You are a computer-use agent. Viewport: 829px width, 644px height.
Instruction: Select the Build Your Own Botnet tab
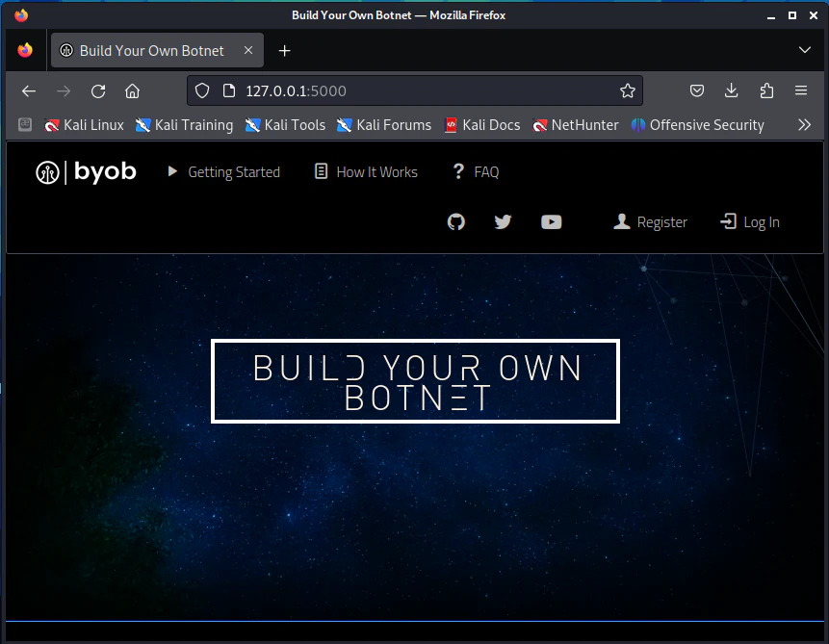[157, 50]
